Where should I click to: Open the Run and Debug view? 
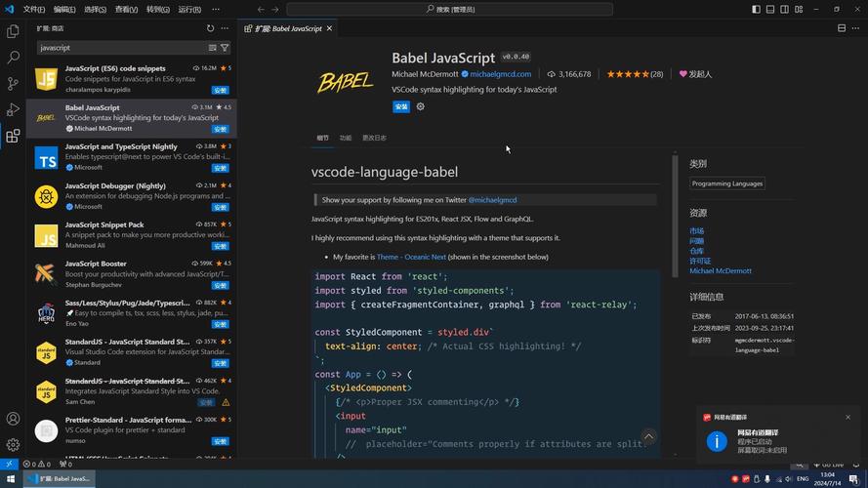pyautogui.click(x=13, y=109)
